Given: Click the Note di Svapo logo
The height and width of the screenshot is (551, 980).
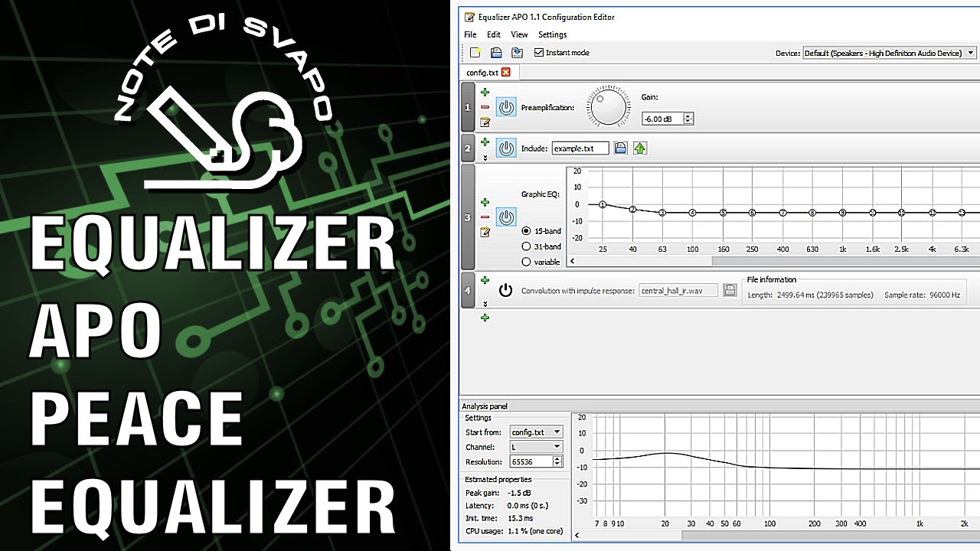Looking at the screenshot, I should tap(224, 101).
